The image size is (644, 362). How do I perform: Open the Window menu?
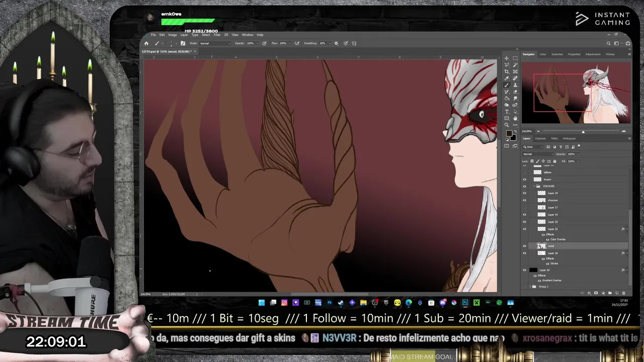click(248, 35)
